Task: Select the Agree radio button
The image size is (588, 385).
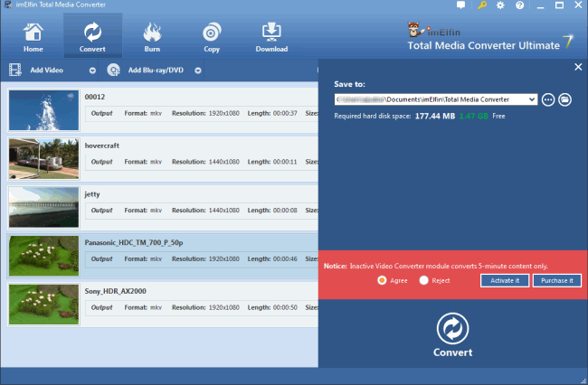Action: 382,280
